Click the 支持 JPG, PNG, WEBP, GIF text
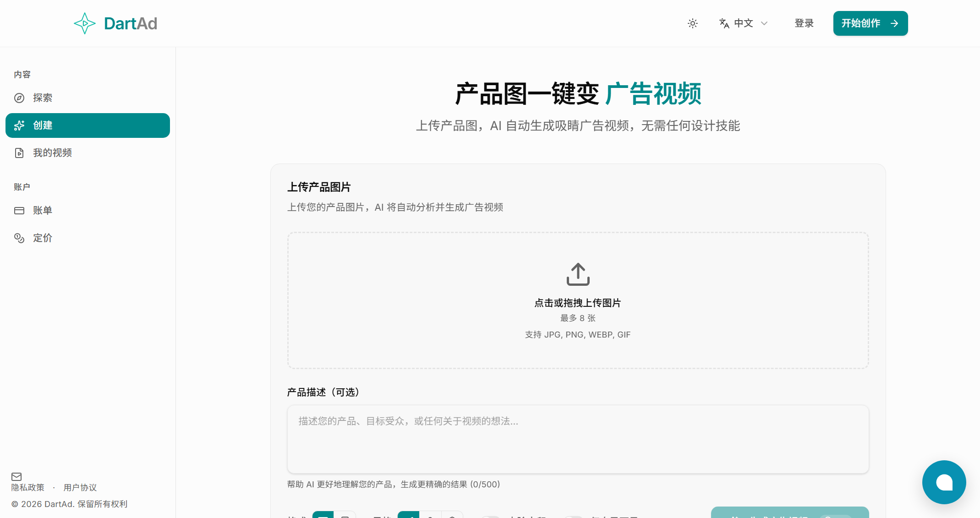Screen dimensions: 980x518 point(578,335)
